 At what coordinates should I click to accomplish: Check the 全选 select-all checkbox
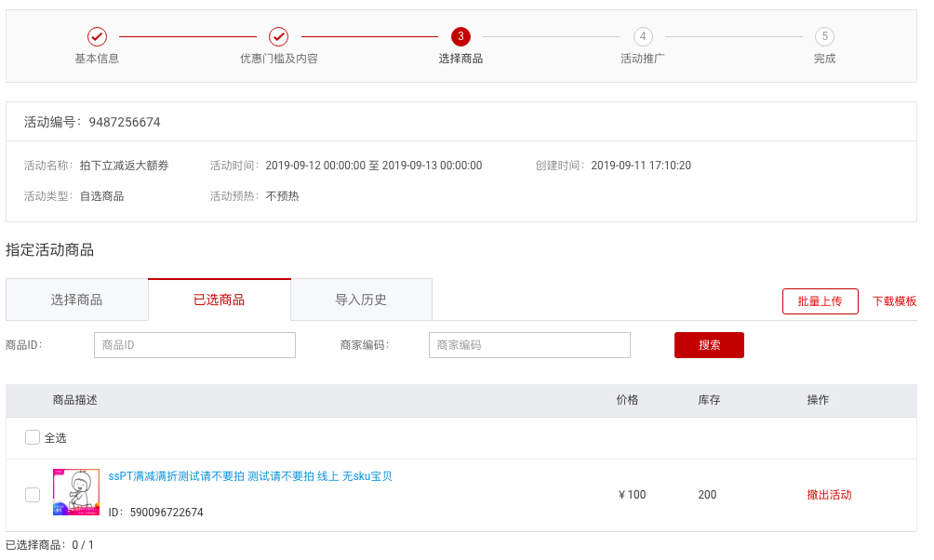[33, 437]
